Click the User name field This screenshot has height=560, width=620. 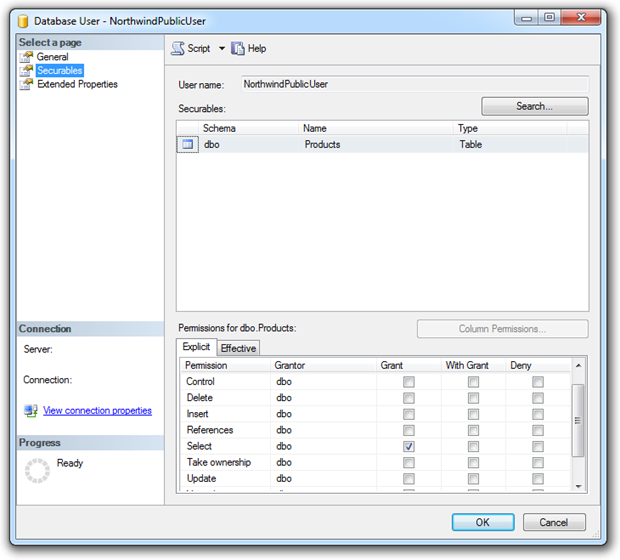[415, 84]
